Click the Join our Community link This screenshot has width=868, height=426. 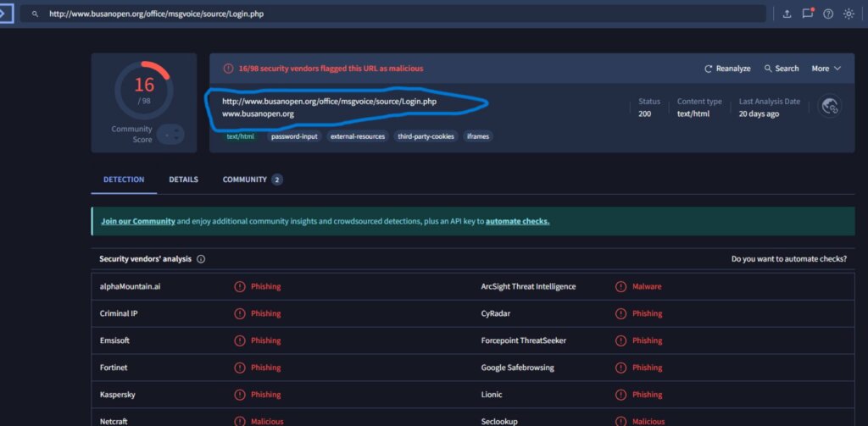[x=138, y=221]
